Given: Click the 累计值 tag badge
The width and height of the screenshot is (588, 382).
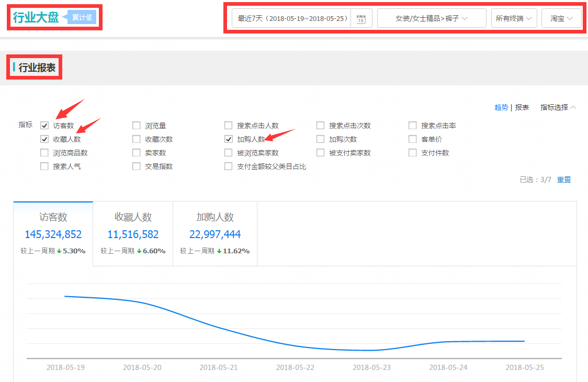Looking at the screenshot, I should pyautogui.click(x=82, y=17).
